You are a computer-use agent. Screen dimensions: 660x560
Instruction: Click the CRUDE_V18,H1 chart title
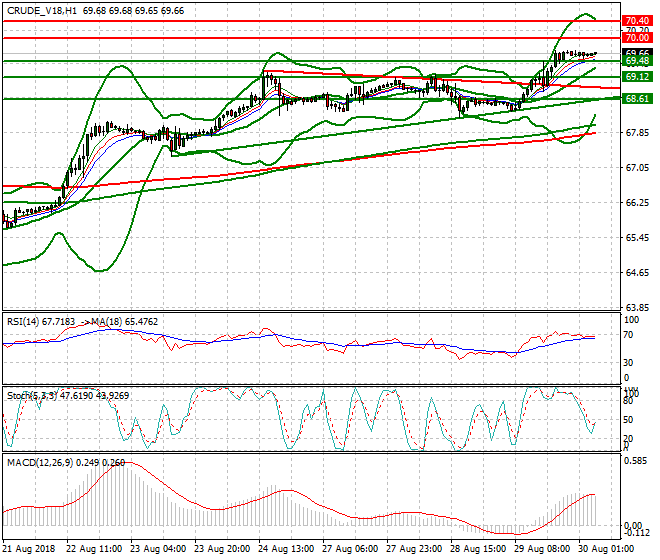pos(42,11)
